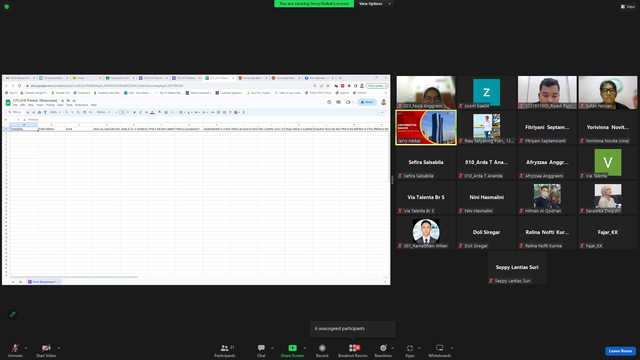
Task: Open the 100% zoom dropdown in Sheets
Action: tap(54, 112)
